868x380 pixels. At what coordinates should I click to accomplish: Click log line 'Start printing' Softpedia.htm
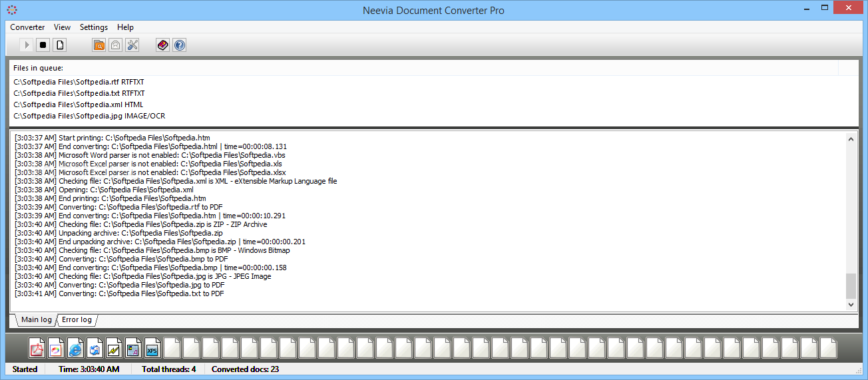(x=112, y=138)
